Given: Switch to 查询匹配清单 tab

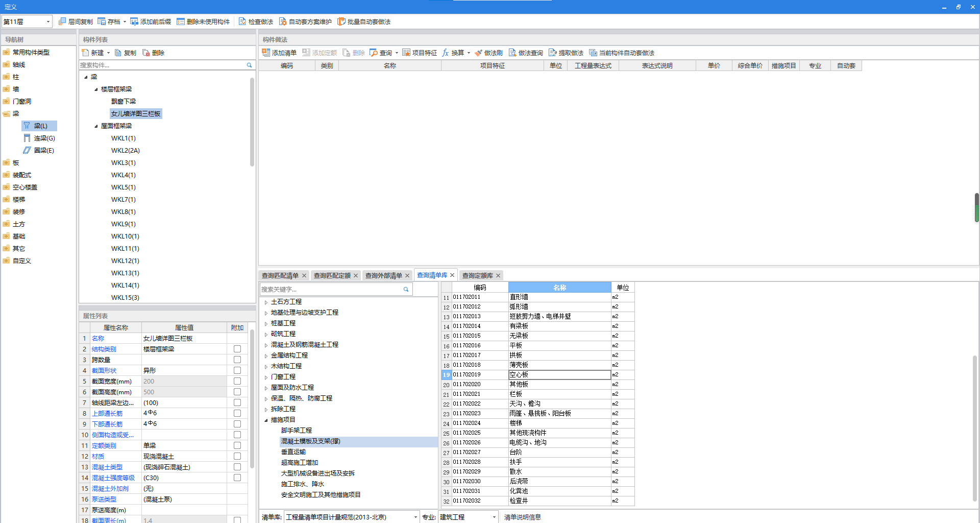Looking at the screenshot, I should pos(280,275).
